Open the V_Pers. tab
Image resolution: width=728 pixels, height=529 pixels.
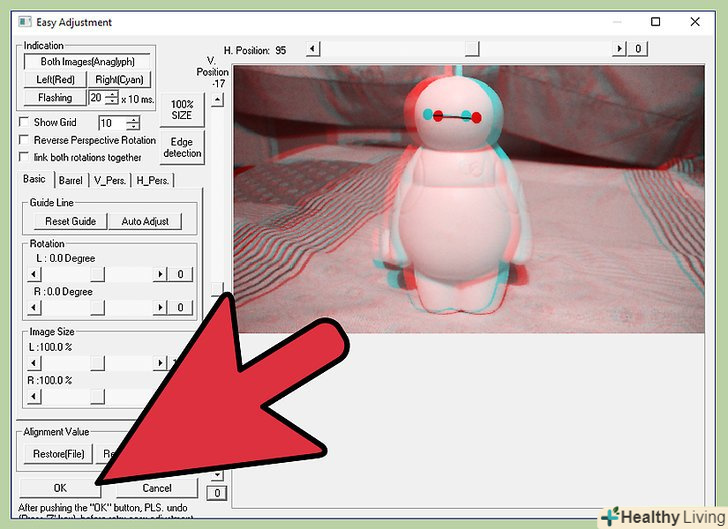point(110,181)
